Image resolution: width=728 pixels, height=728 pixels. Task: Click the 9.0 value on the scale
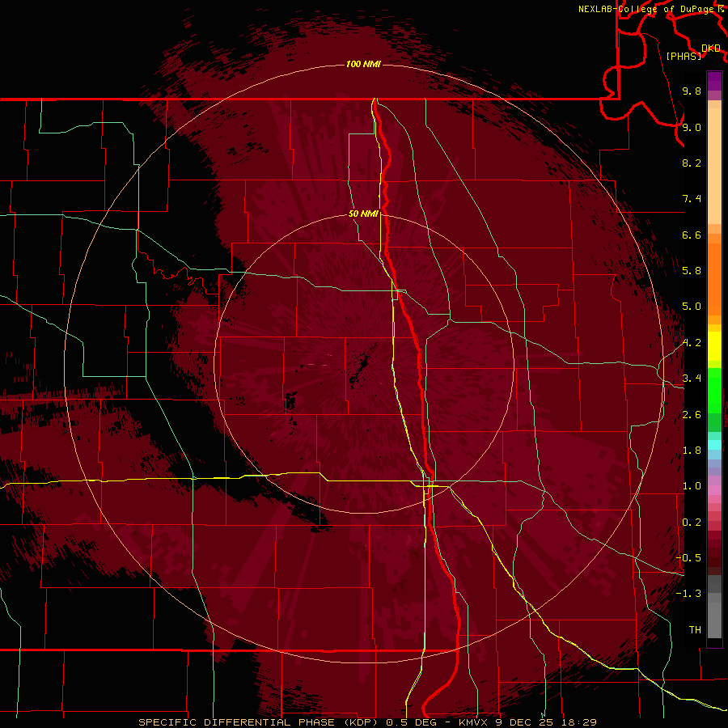(692, 127)
